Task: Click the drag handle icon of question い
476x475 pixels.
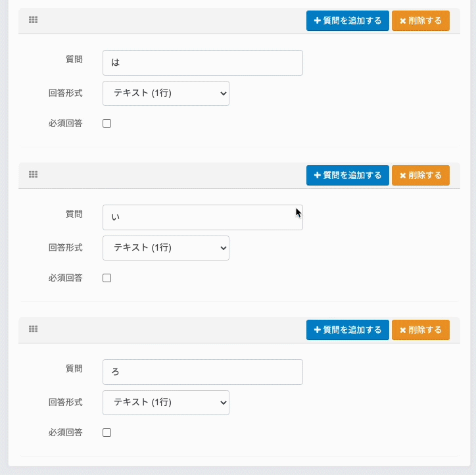Action: (34, 175)
